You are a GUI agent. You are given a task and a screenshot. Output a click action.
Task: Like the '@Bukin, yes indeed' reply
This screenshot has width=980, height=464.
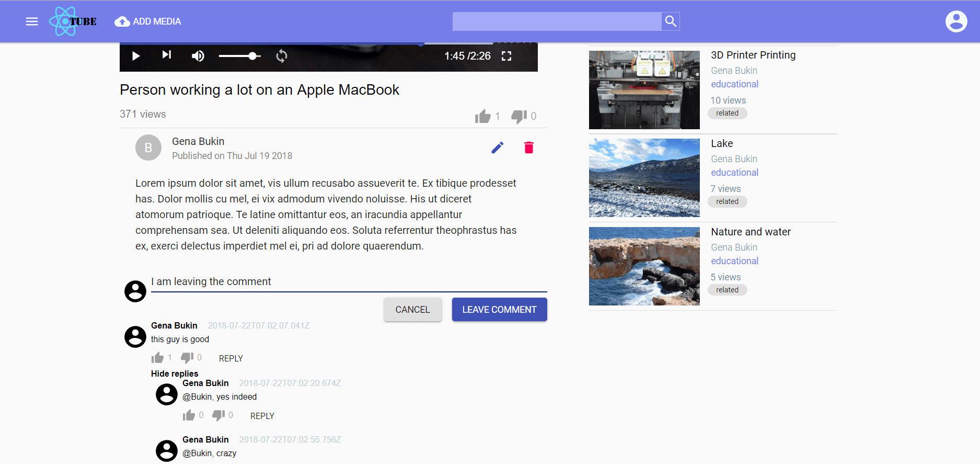pos(189,415)
